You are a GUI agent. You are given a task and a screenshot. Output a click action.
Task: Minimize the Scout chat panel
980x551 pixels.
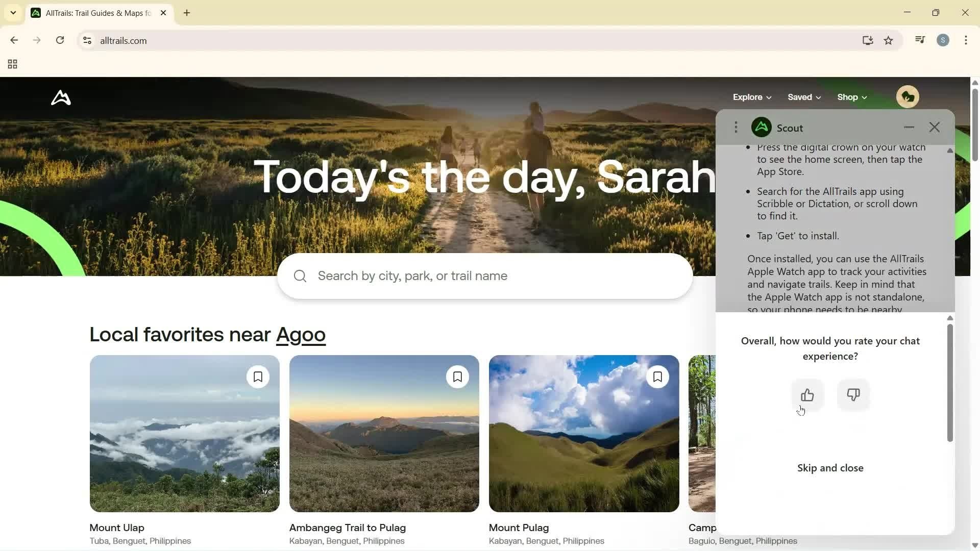tap(909, 128)
